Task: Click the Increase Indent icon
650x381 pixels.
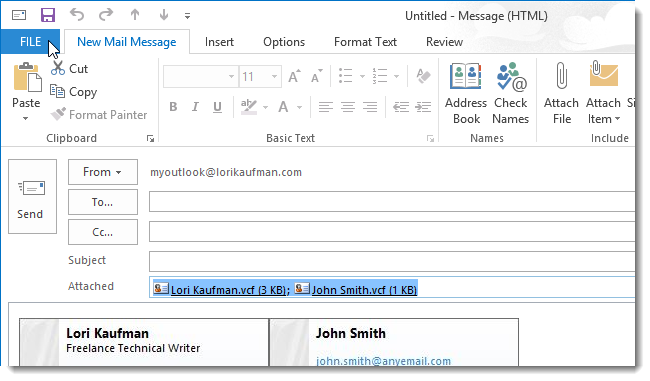Action: [423, 107]
